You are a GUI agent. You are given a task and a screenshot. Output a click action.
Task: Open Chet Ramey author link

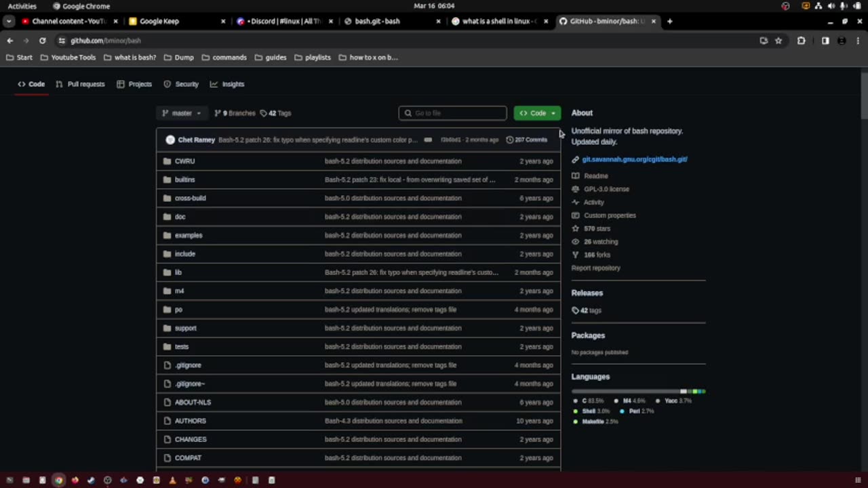(x=197, y=140)
